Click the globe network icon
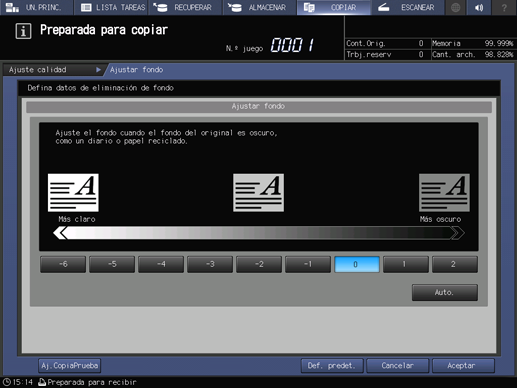517x388 pixels. (455, 7)
